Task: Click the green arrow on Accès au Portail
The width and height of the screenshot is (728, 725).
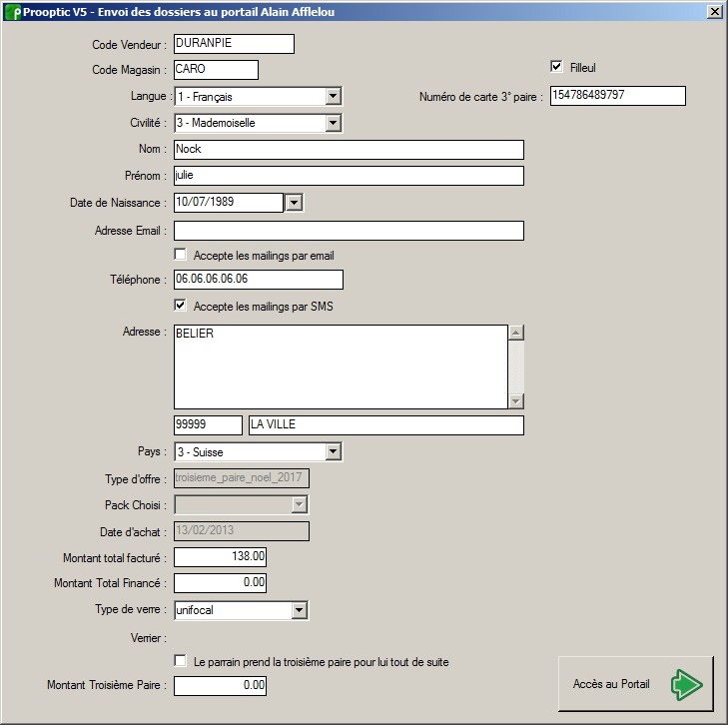Action: [686, 685]
